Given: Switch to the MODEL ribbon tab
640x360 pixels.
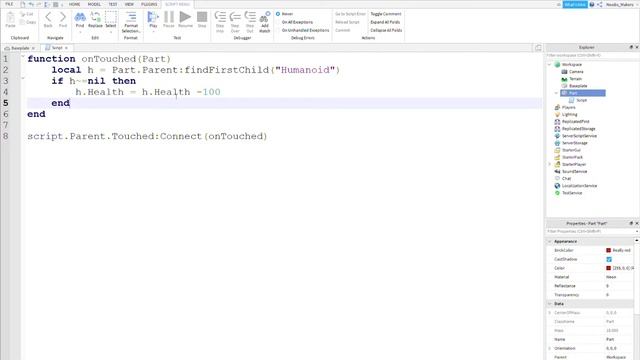Looking at the screenshot, I should (94, 4).
